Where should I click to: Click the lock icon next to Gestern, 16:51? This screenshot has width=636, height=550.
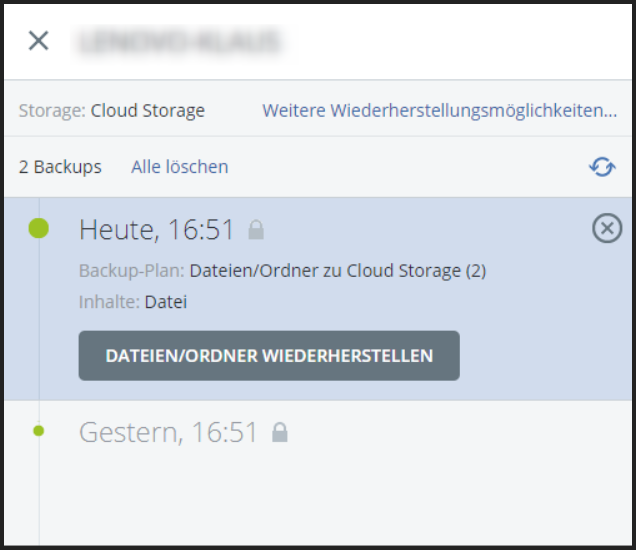280,433
